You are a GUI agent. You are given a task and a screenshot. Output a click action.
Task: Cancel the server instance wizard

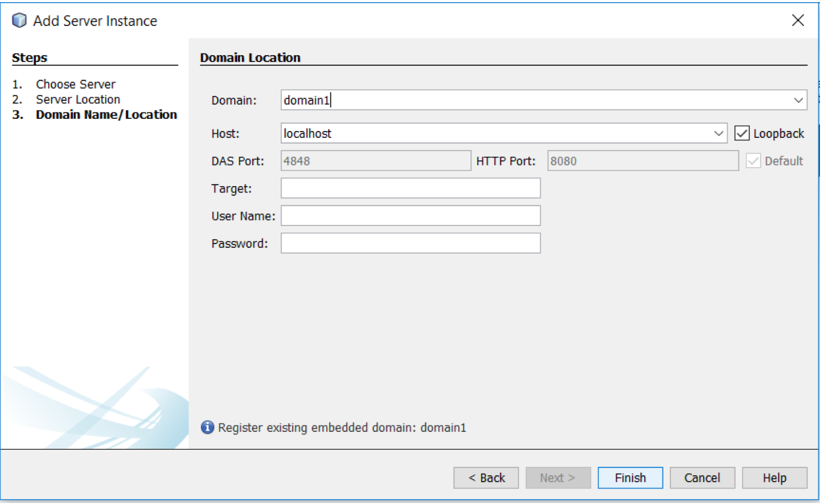pyautogui.click(x=703, y=478)
